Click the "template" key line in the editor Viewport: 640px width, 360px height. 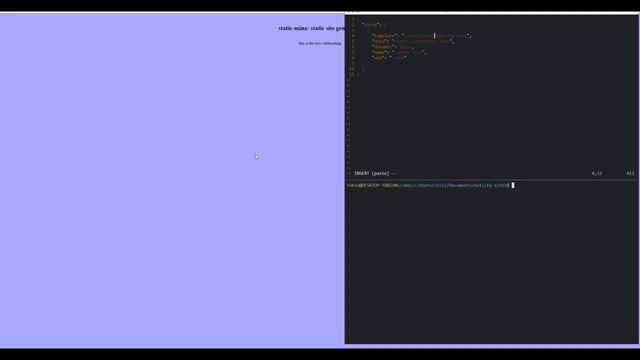[x=421, y=36]
